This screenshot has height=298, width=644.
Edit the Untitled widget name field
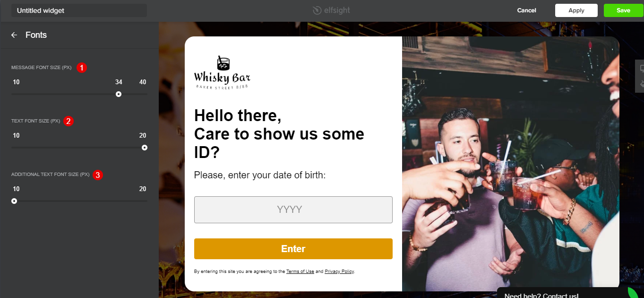tap(79, 10)
